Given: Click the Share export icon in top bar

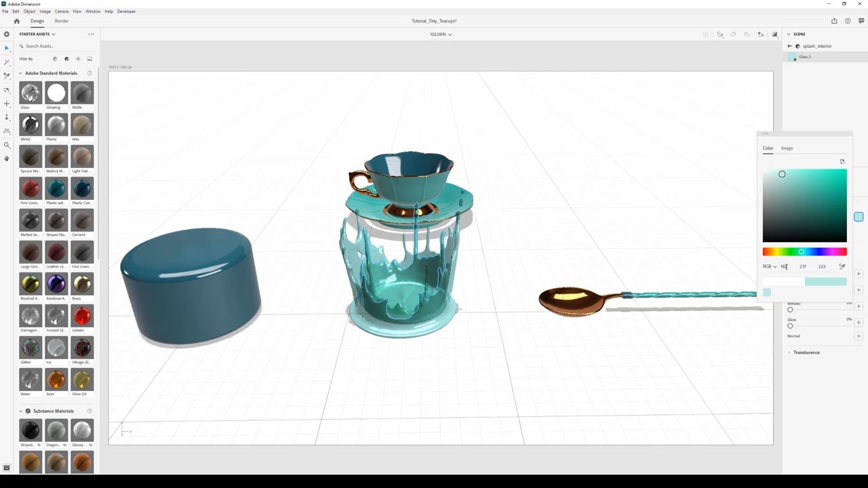Looking at the screenshot, I should (834, 21).
